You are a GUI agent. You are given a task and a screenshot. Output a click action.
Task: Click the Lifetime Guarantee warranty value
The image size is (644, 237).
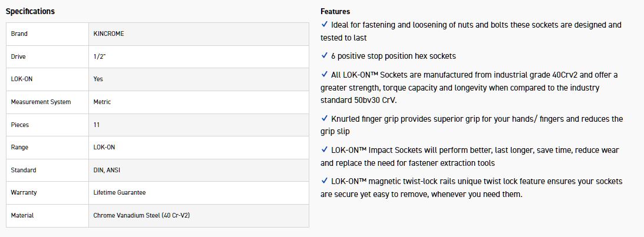[119, 192]
